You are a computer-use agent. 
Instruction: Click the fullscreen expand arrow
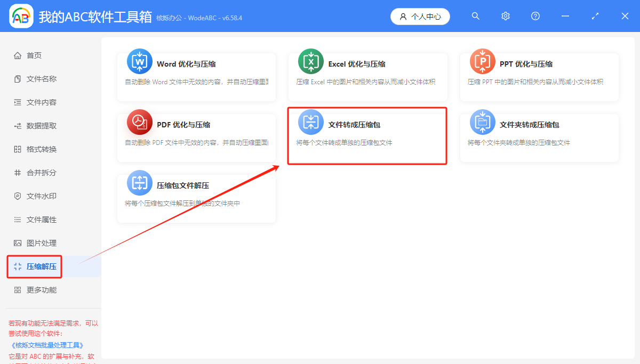[595, 16]
